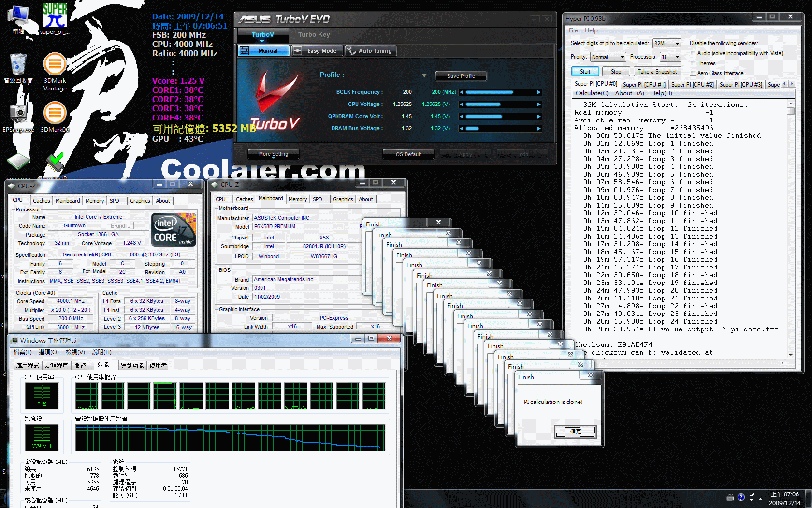
Task: Decrease BCLK Frequency with left arrow
Action: pyautogui.click(x=461, y=92)
